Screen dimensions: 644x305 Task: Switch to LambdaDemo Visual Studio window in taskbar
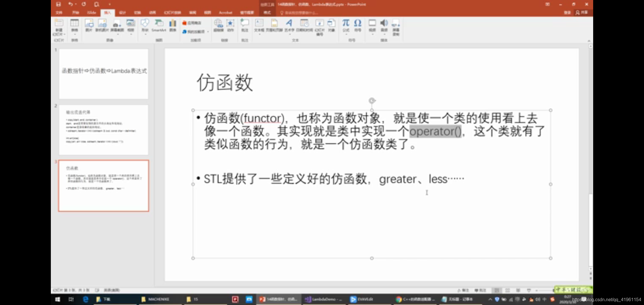(324, 299)
